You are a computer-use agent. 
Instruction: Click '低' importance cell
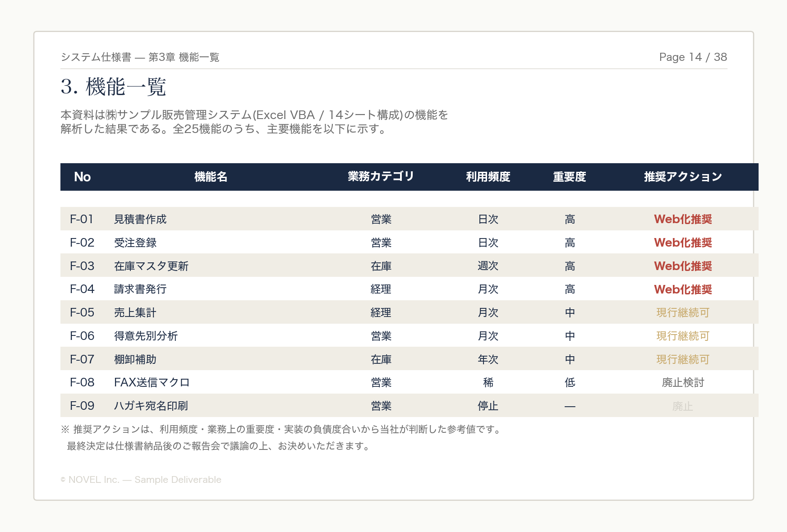pyautogui.click(x=570, y=382)
